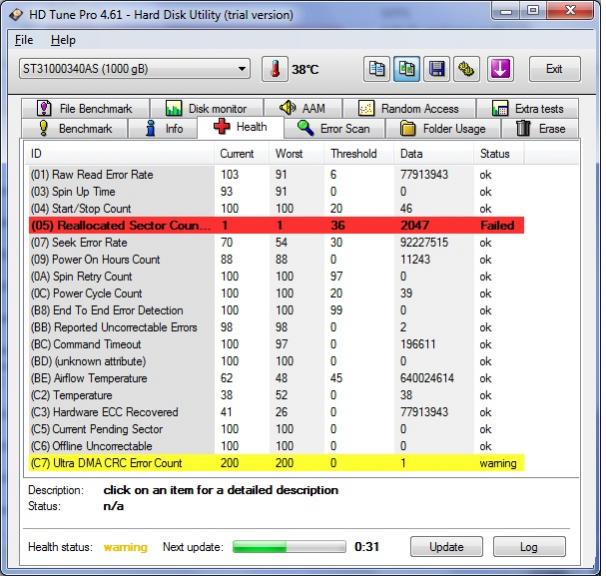
Task: Select the Health tab
Action: click(240, 127)
